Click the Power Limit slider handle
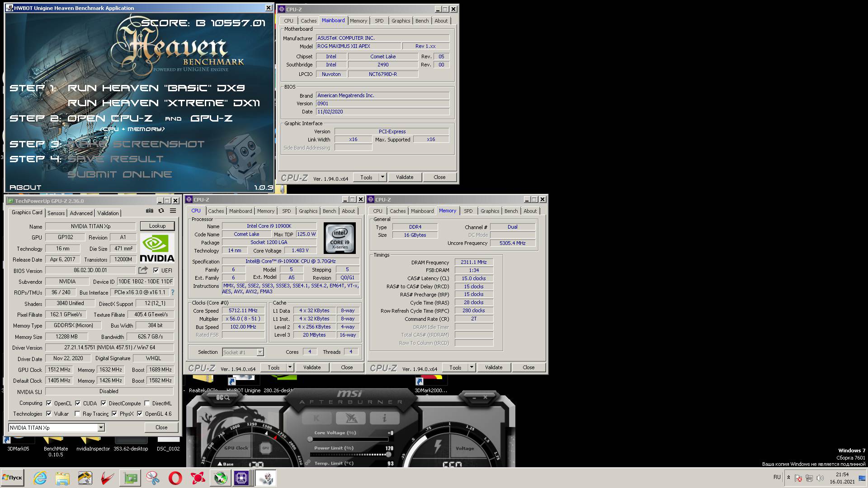868x488 pixels. [388, 454]
